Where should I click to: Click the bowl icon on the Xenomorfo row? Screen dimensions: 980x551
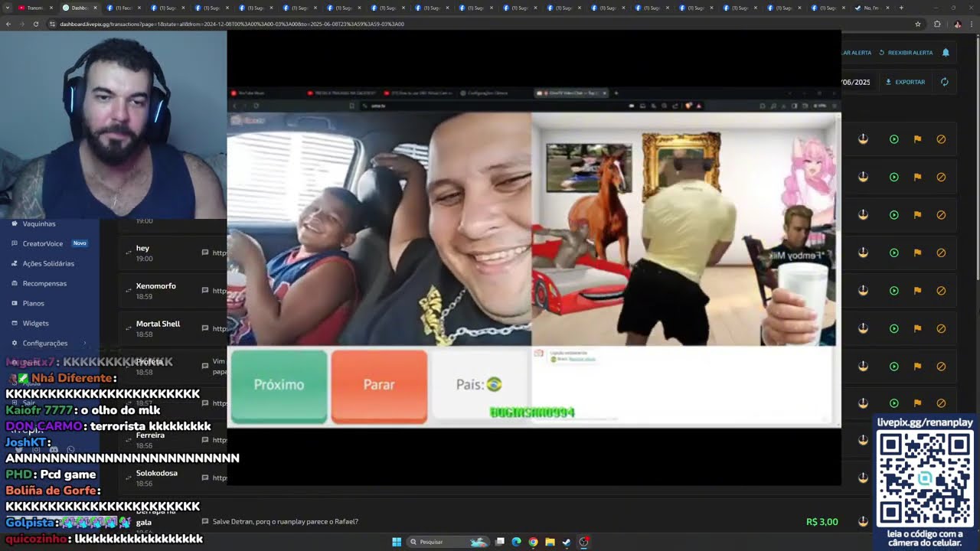pyautogui.click(x=863, y=291)
